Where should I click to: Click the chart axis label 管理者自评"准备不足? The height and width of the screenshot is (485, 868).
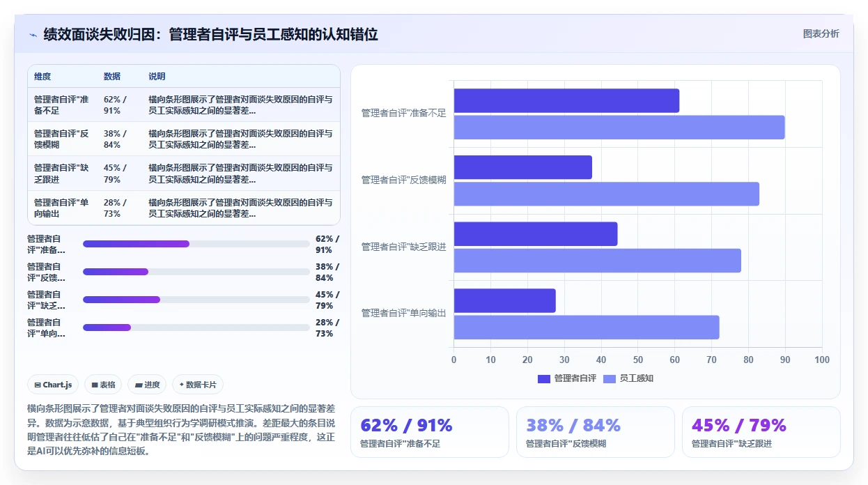(403, 113)
